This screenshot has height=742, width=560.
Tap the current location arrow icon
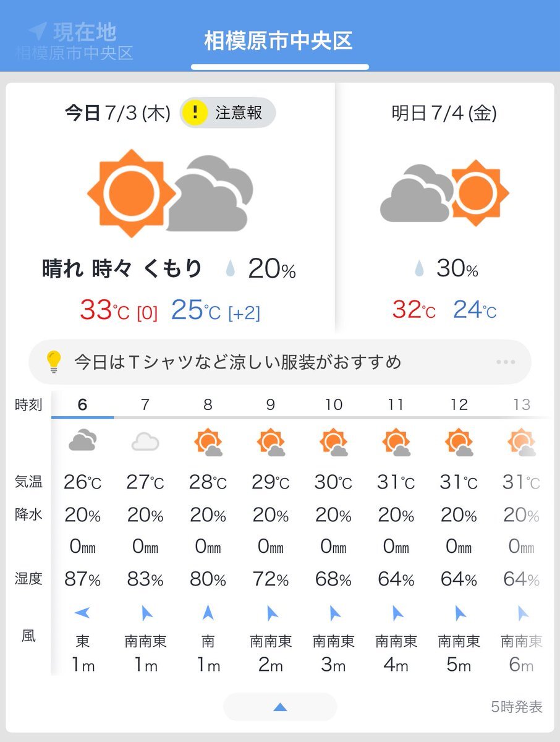[x=38, y=30]
